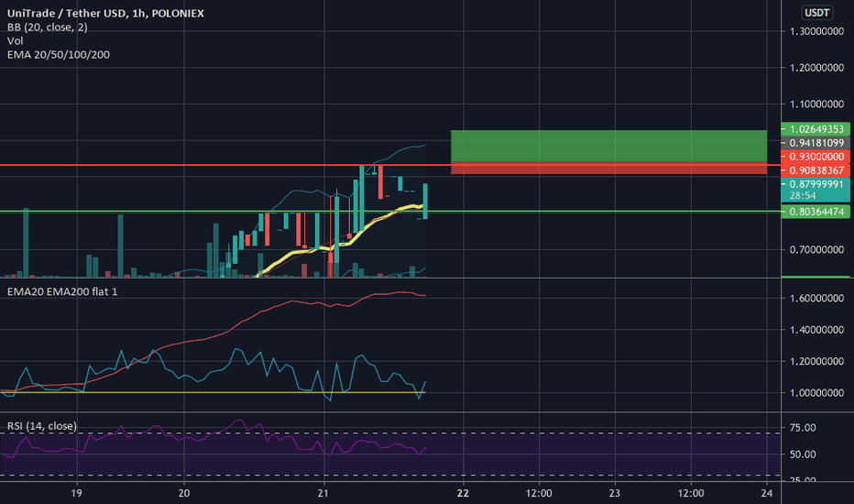Select the Vol indicator legend
This screenshot has height=504, width=854.
16,41
